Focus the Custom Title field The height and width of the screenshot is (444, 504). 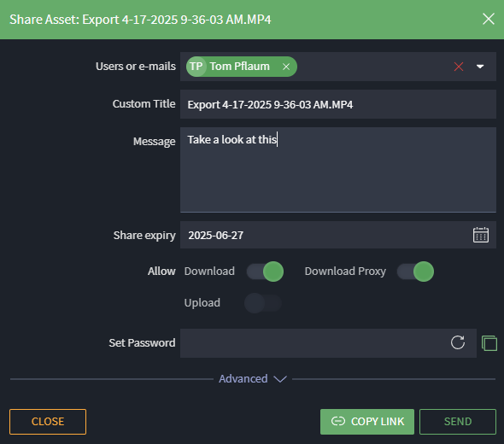(337, 104)
